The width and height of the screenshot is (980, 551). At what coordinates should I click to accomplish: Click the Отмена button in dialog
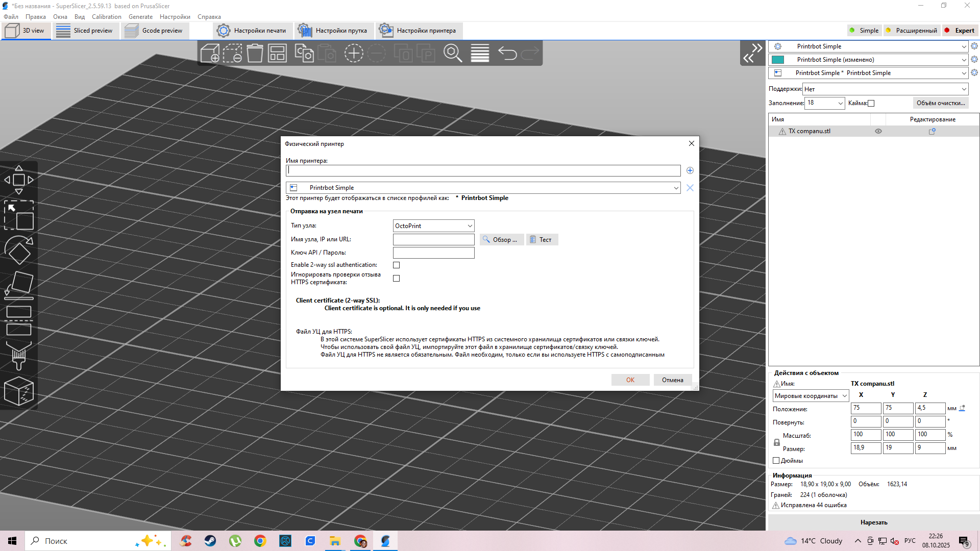click(x=672, y=380)
